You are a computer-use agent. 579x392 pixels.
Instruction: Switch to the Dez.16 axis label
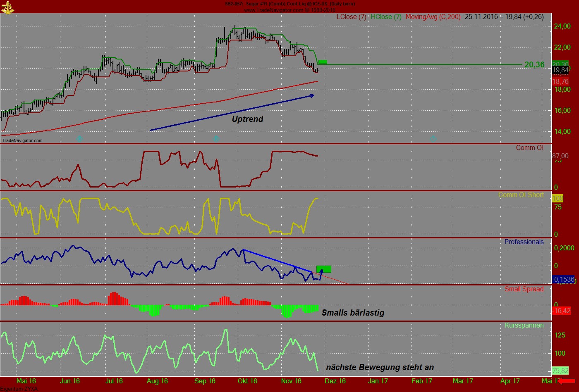(336, 381)
